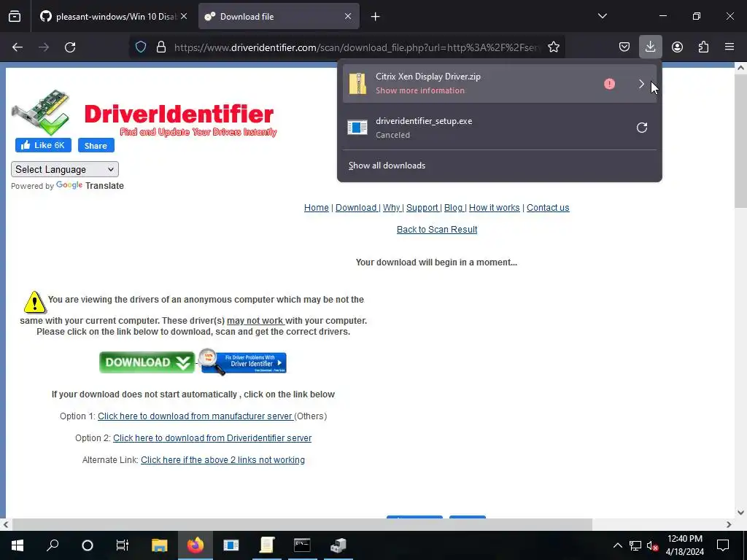The height and width of the screenshot is (560, 747).
Task: Open network tray icon
Action: click(x=635, y=545)
